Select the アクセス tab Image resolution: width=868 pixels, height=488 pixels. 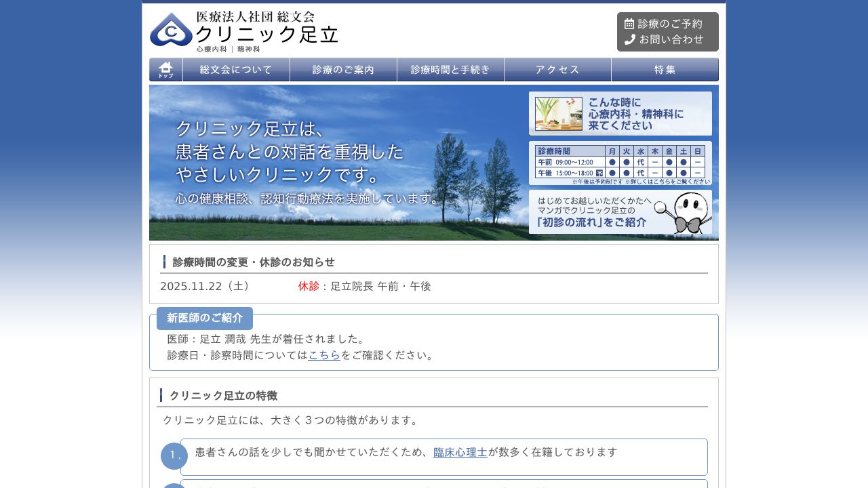tap(557, 70)
